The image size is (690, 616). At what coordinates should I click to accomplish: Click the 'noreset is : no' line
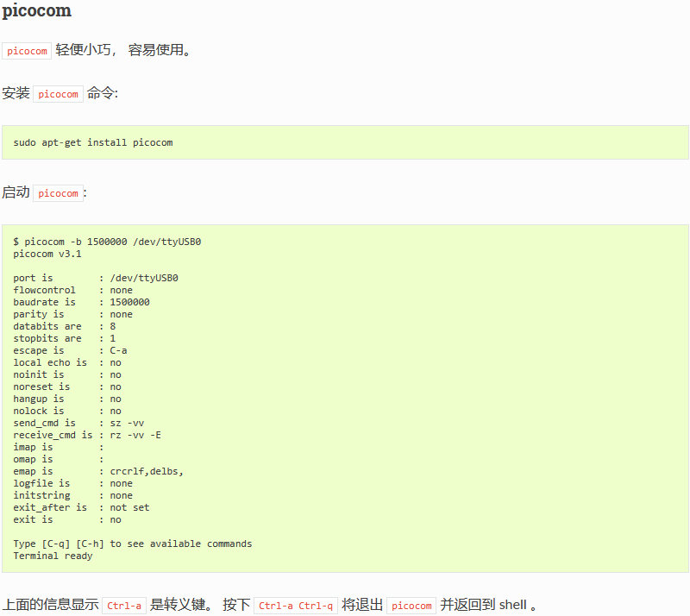67,387
